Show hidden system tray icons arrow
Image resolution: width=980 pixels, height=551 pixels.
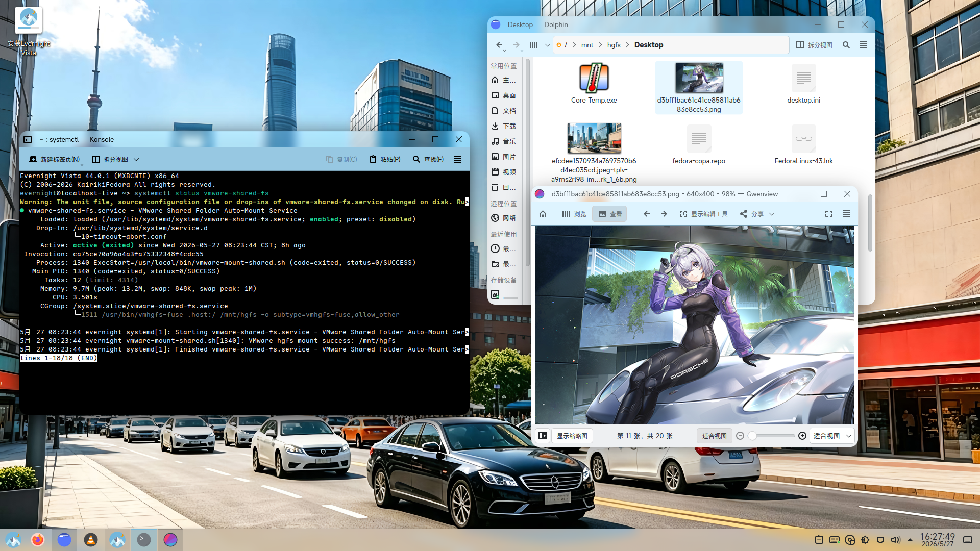pyautogui.click(x=910, y=540)
